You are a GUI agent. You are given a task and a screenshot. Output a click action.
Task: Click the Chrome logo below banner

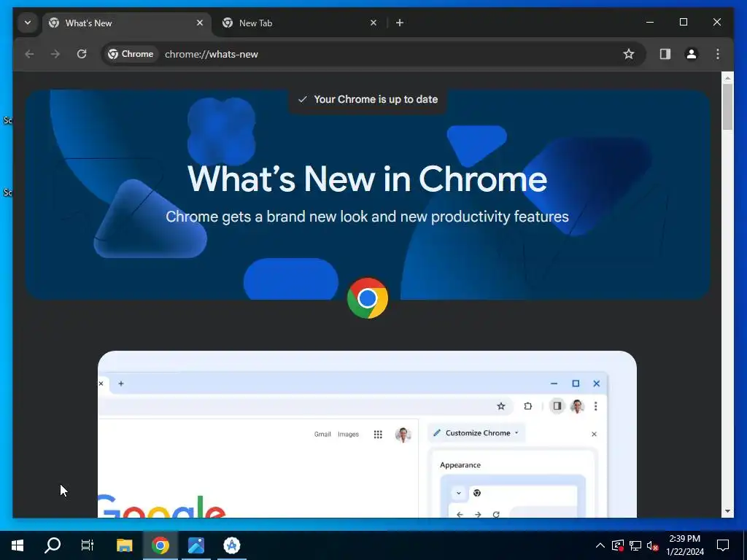tap(368, 298)
